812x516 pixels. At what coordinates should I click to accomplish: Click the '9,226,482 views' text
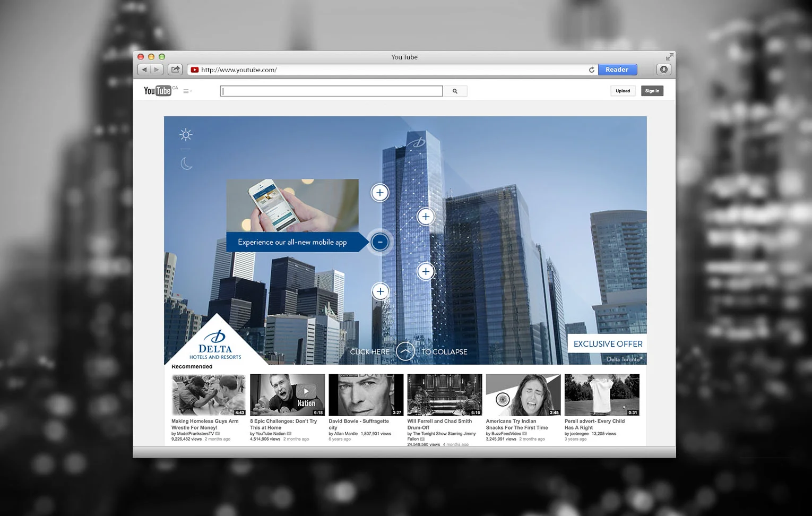tap(187, 439)
